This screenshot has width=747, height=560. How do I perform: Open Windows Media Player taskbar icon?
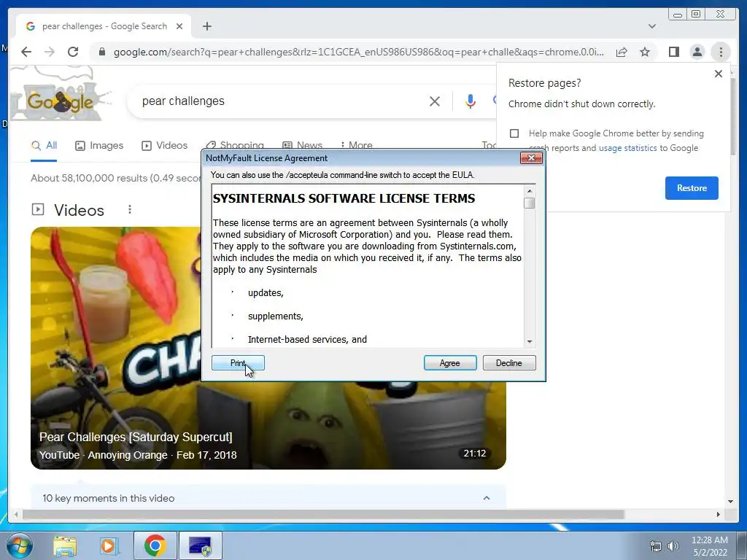pyautogui.click(x=109, y=546)
